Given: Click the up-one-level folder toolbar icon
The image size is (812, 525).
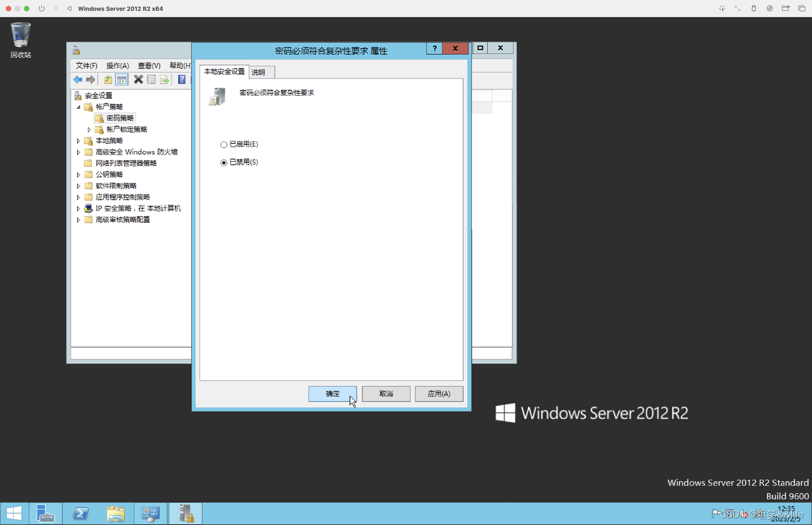Looking at the screenshot, I should (108, 80).
